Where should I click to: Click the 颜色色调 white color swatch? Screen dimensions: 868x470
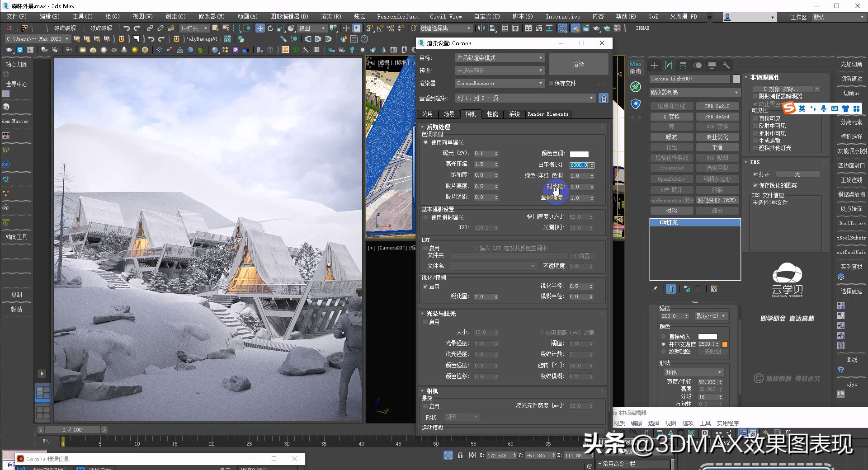pyautogui.click(x=579, y=154)
